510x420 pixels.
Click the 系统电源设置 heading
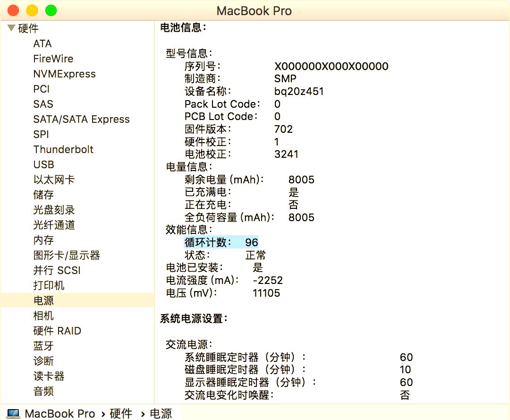pyautogui.click(x=194, y=318)
